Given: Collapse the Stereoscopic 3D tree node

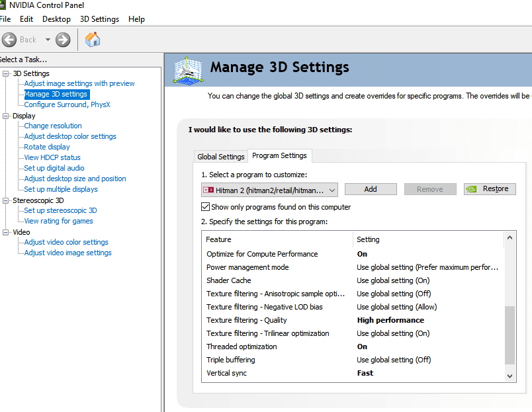Looking at the screenshot, I should tap(6, 200).
